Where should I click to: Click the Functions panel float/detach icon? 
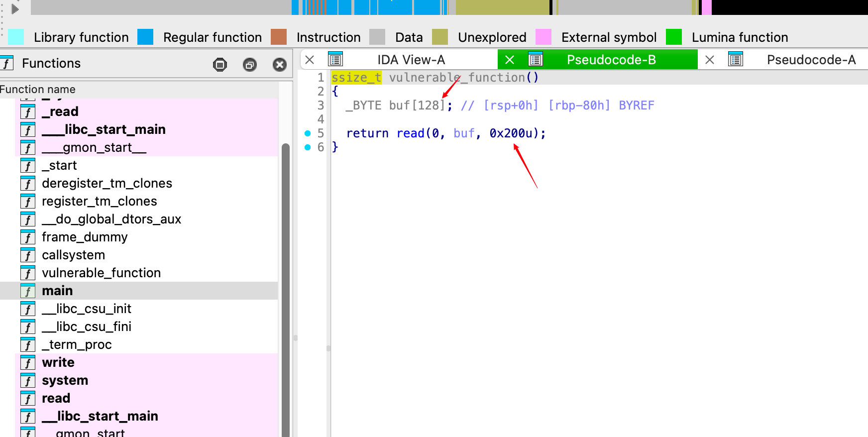[x=250, y=65]
